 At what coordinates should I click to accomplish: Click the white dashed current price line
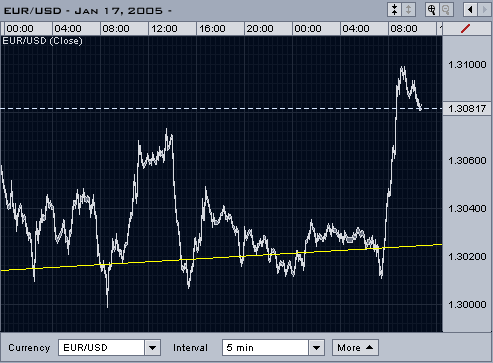pyautogui.click(x=221, y=109)
